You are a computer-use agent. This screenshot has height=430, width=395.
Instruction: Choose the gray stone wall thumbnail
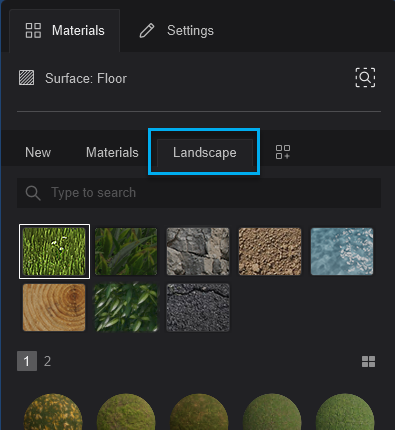(198, 251)
